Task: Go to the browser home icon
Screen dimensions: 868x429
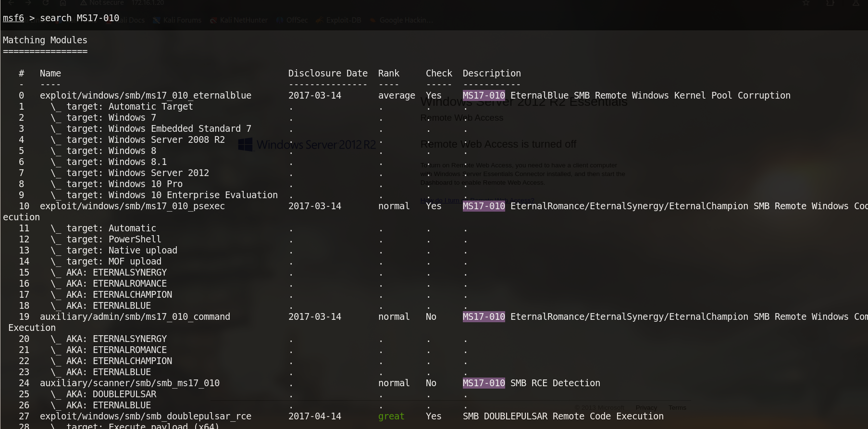Action: click(63, 3)
